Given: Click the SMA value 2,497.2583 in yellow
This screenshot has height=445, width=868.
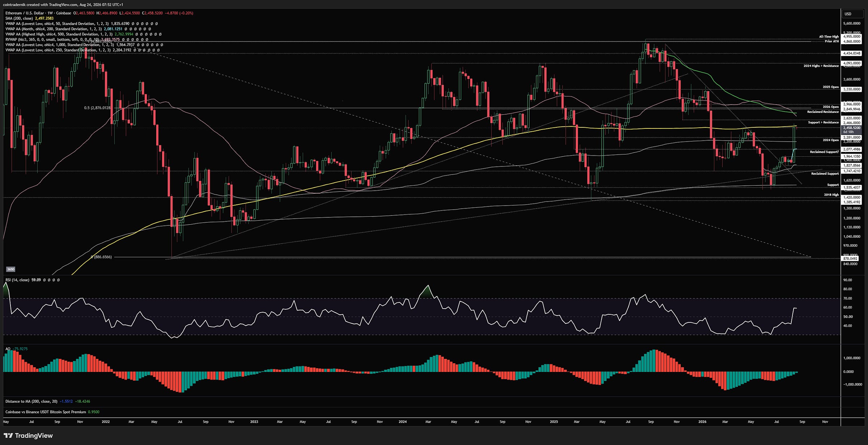Looking at the screenshot, I should click(44, 18).
